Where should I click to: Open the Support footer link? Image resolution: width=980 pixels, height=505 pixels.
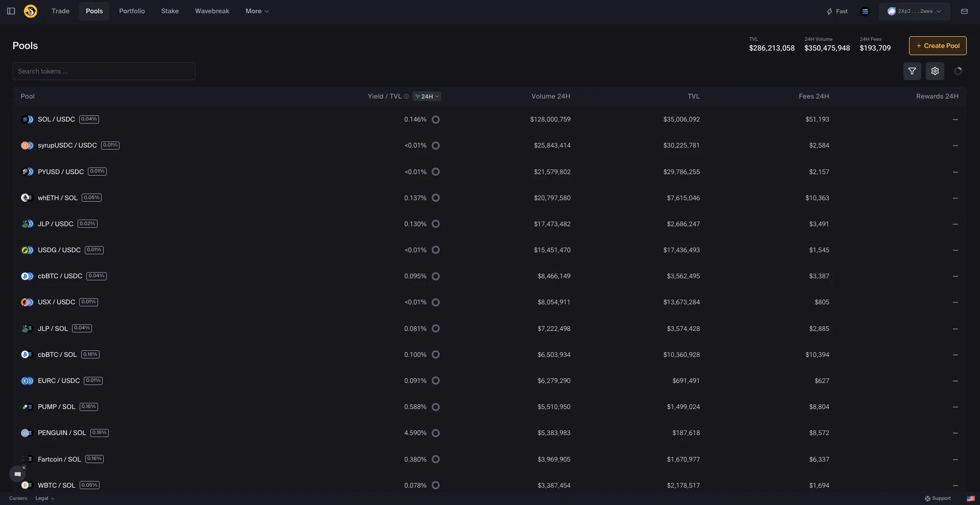pyautogui.click(x=938, y=498)
